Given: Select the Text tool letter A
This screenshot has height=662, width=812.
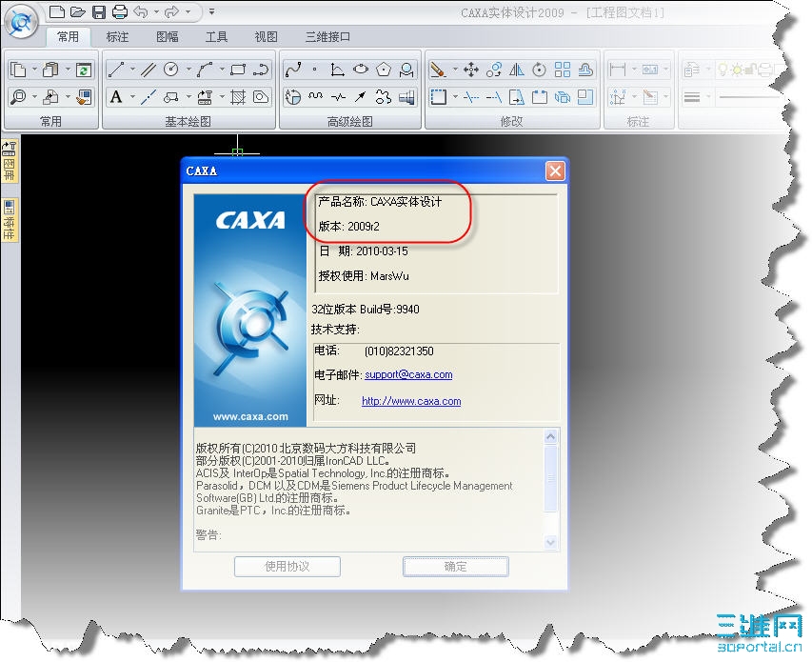Looking at the screenshot, I should click(116, 97).
